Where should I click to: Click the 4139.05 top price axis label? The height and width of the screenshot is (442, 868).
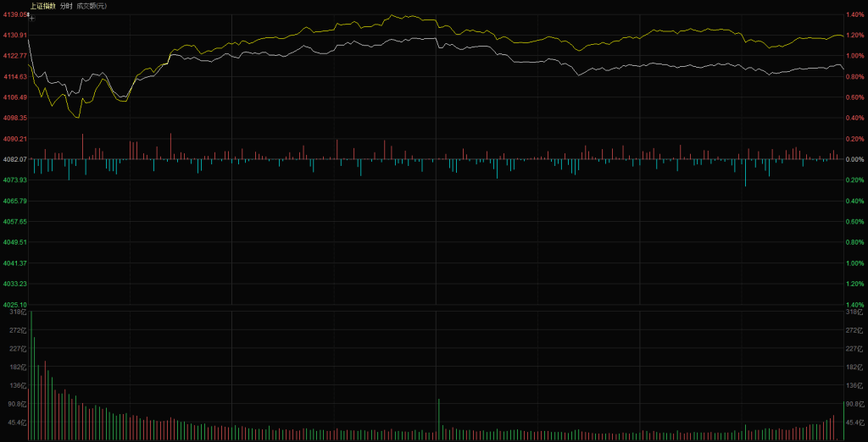click(14, 14)
